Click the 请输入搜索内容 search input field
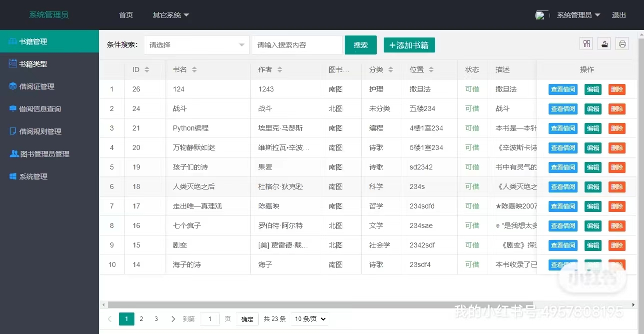Screen dimensions: 644x334 coord(297,45)
